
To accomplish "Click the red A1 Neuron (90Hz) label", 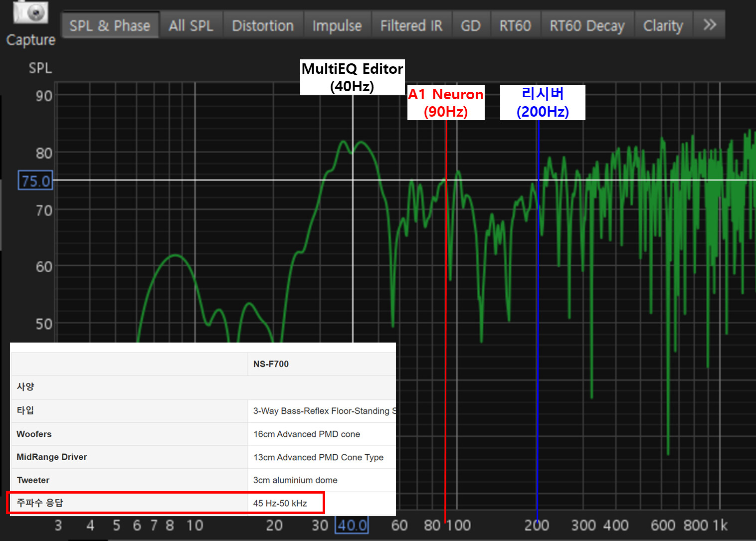I will point(445,103).
